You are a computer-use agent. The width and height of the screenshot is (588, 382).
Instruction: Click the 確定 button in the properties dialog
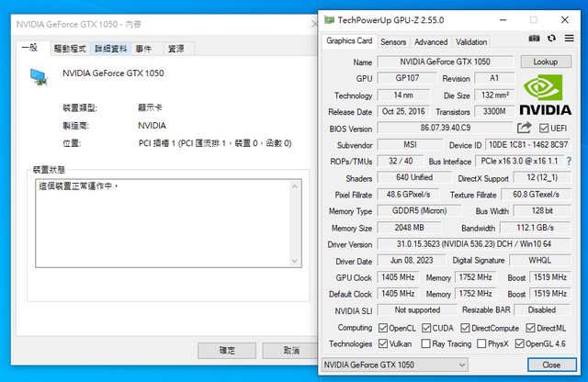[227, 351]
